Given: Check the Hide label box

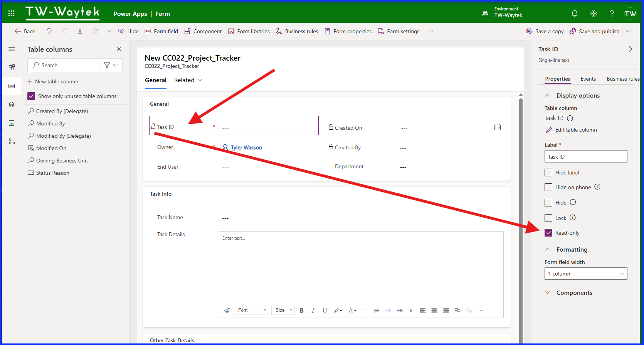Looking at the screenshot, I should tap(548, 172).
